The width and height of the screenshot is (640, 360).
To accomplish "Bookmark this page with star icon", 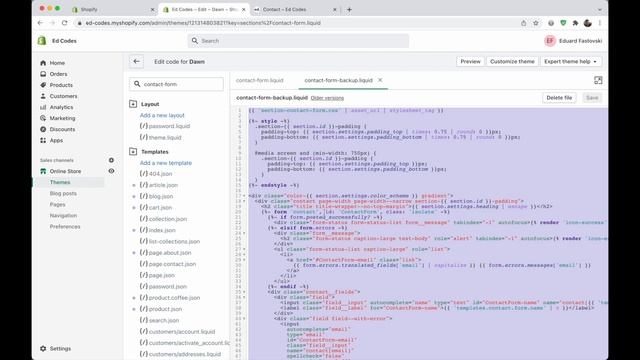I will [x=536, y=23].
